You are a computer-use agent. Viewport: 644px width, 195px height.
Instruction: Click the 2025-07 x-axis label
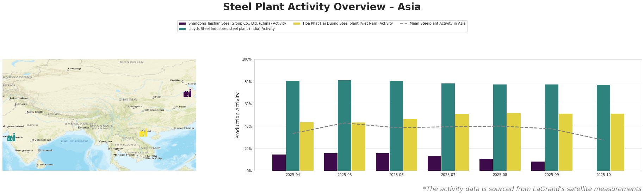pyautogui.click(x=448, y=175)
